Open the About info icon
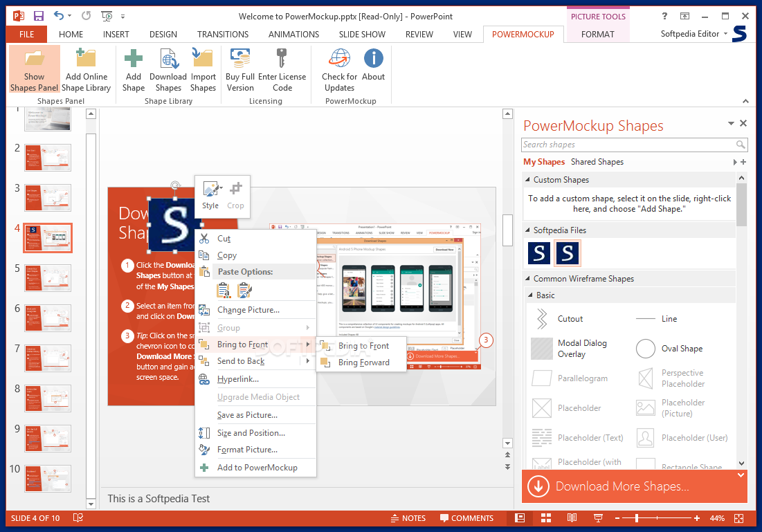762x532 pixels. pyautogui.click(x=373, y=58)
